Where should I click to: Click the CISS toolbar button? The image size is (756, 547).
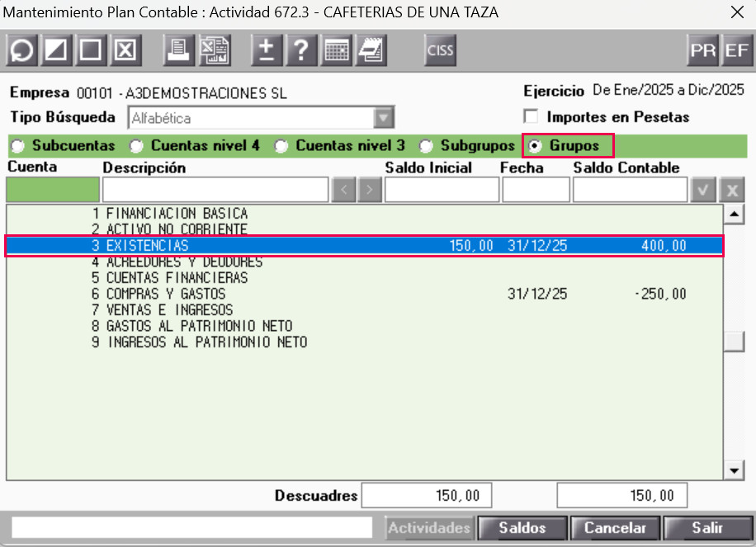pos(440,50)
